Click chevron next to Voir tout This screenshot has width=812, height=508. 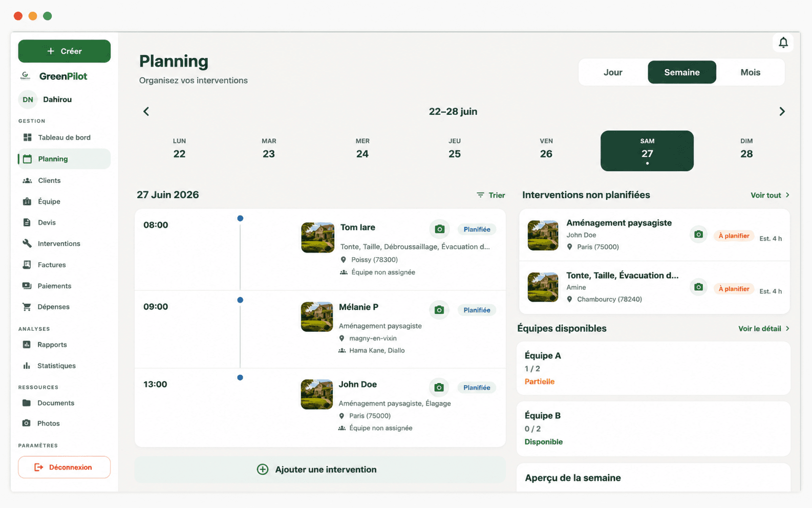[787, 195]
